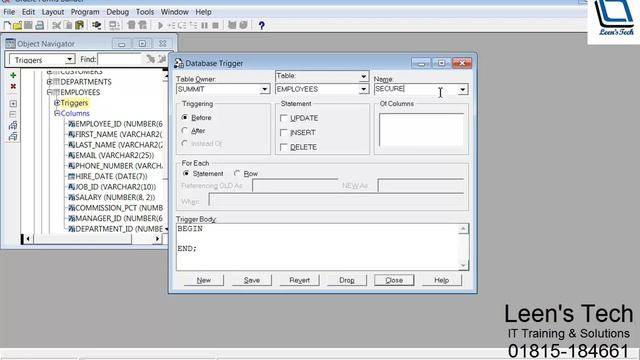640x360 pixels.
Task: Open the File menu
Action: (x=9, y=12)
